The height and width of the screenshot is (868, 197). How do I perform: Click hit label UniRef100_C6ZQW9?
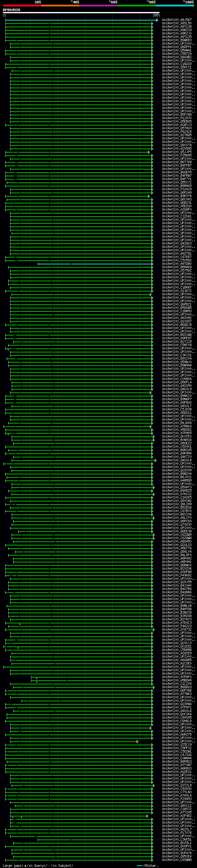point(177,535)
